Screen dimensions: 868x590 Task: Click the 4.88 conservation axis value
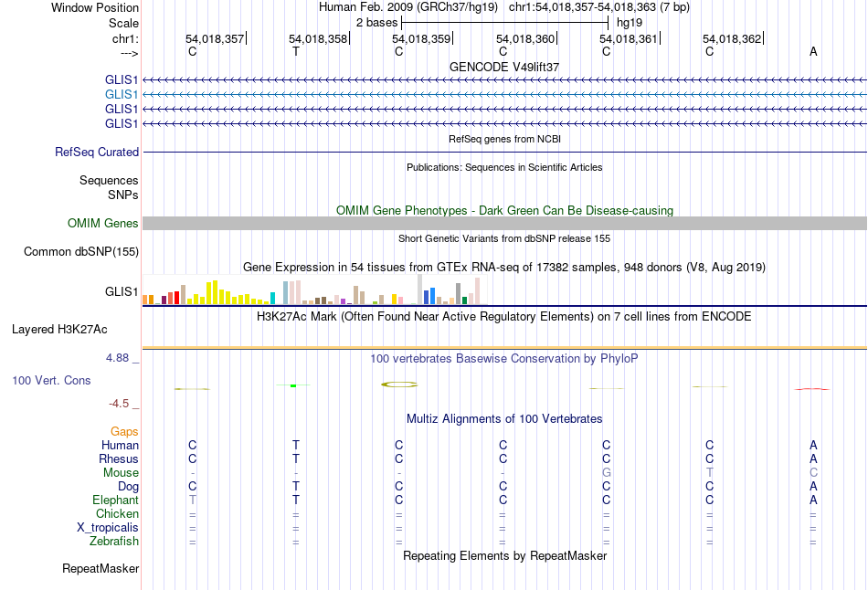(117, 358)
